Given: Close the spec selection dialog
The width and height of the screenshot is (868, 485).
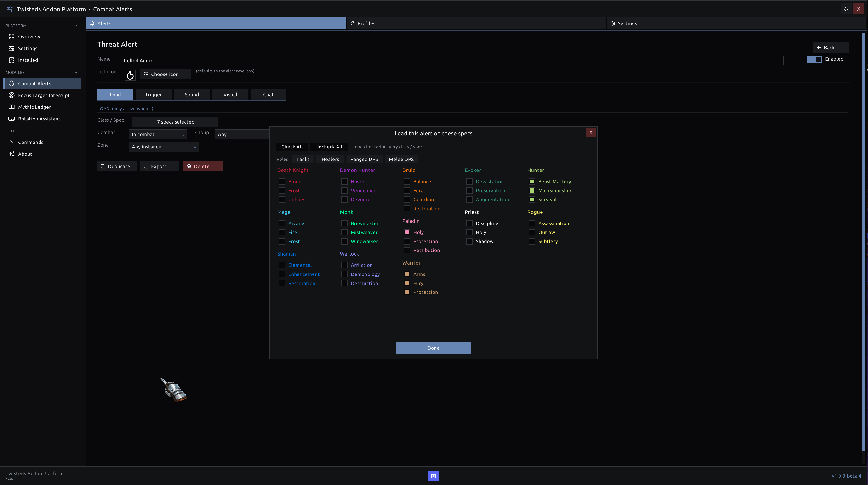Looking at the screenshot, I should [591, 132].
